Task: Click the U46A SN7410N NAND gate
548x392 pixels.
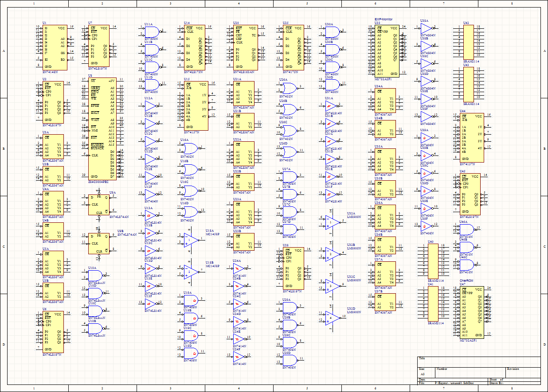Action: pos(468,229)
